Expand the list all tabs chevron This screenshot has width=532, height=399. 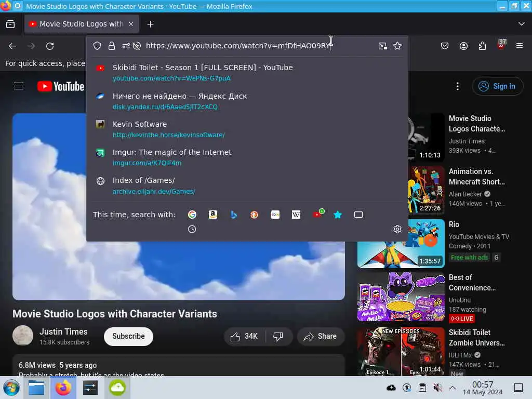point(522,24)
